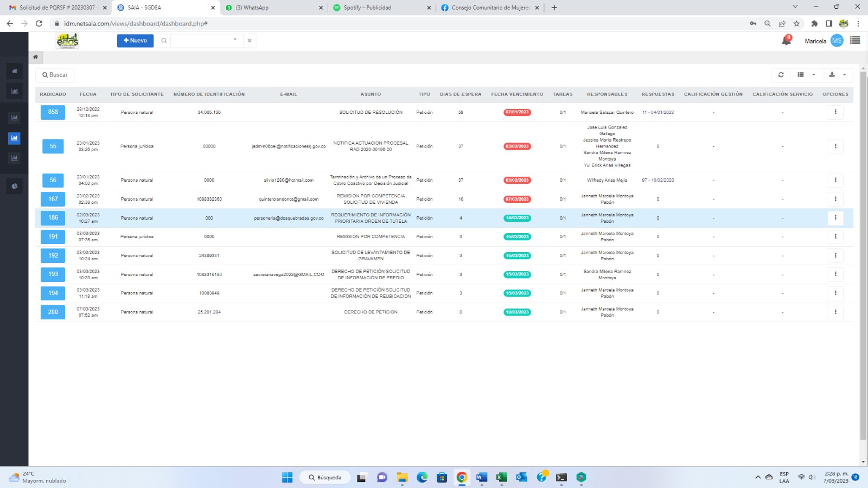Open the second sidebar chart icon
Viewport: 868px width, 488px height.
15,91
